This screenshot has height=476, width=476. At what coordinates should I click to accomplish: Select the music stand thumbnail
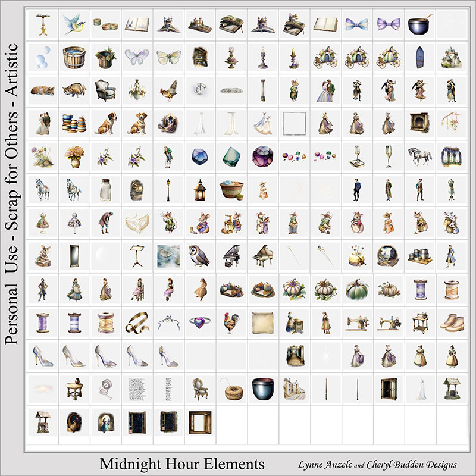[137, 256]
